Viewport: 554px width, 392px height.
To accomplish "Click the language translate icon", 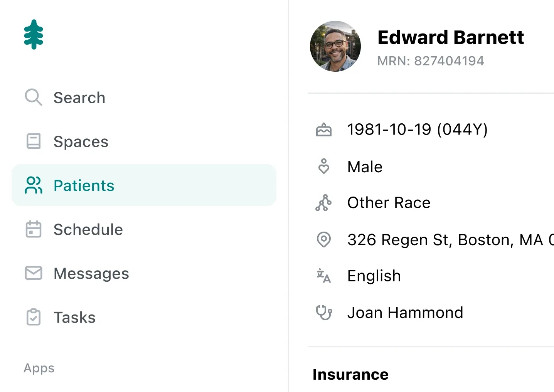I will 323,276.
